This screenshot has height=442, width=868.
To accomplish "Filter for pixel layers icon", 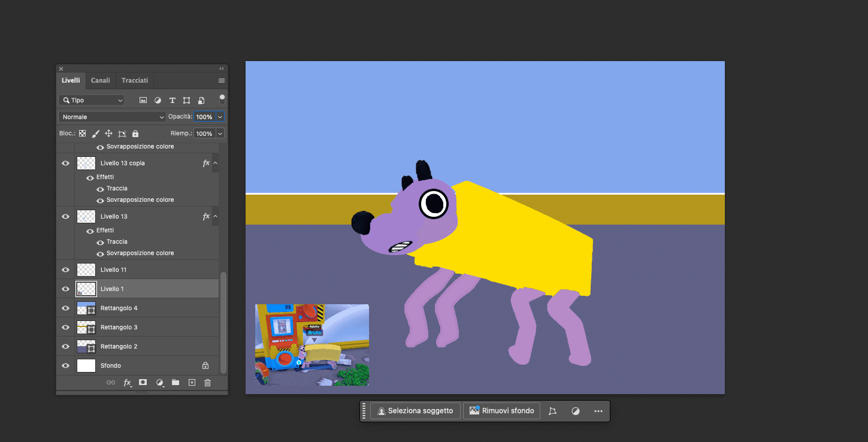I will click(143, 100).
